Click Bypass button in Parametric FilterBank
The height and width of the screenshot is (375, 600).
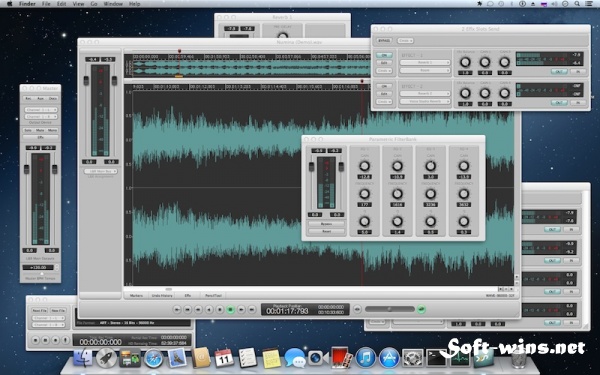pos(326,224)
